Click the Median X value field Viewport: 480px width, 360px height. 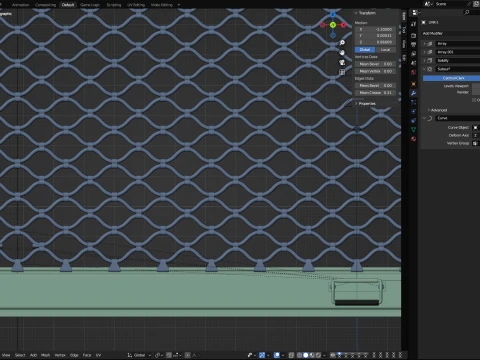point(375,29)
